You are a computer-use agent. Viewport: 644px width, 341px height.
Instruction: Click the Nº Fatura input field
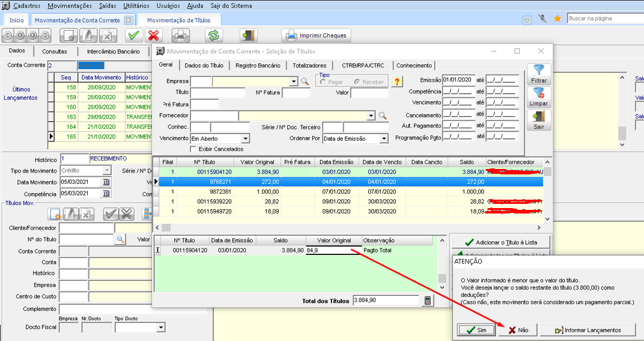click(296, 93)
